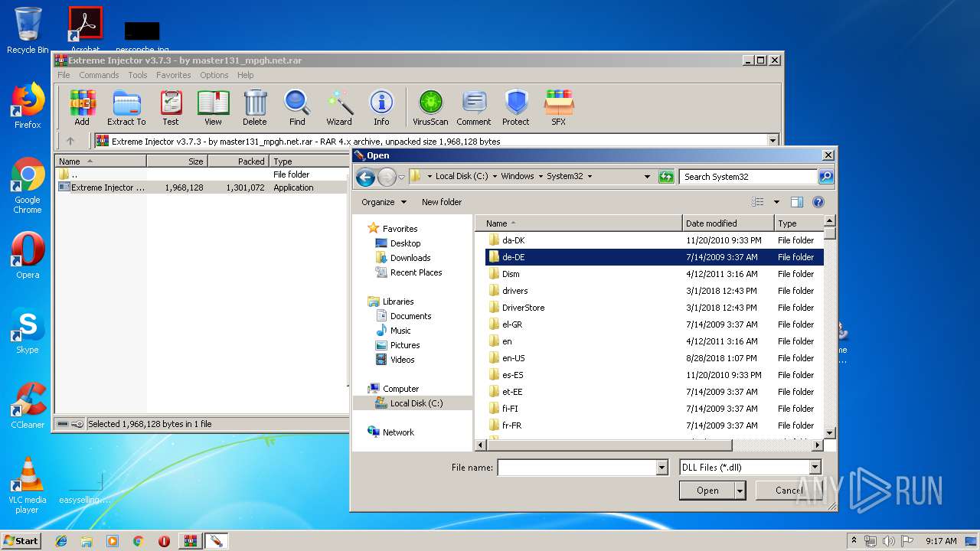Expand the Windows breadcrumb arrow
Screen dimensions: 980x551
(x=540, y=176)
